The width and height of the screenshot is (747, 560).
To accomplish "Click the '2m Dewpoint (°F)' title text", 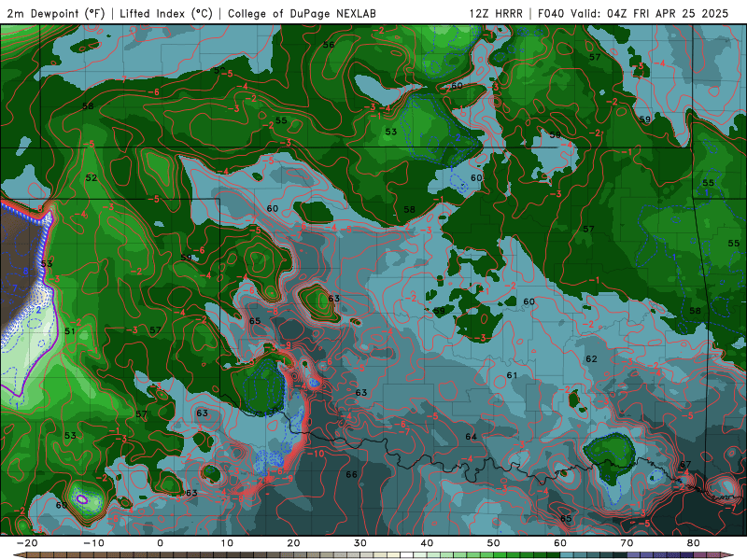I will click(56, 13).
